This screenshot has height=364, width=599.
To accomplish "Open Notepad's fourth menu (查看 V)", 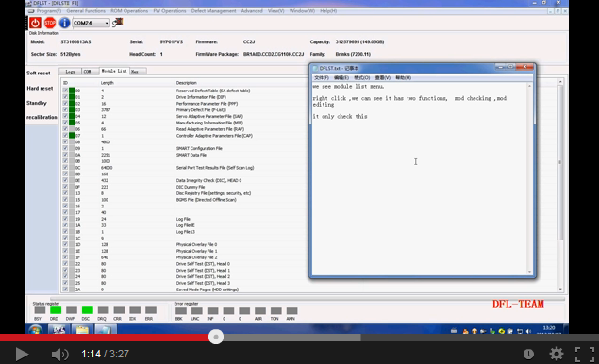I will (382, 78).
